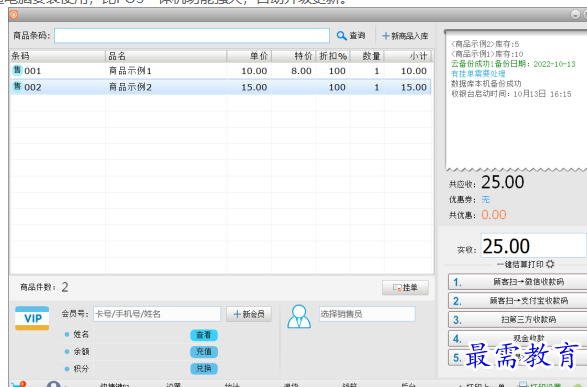Sort by the 单价 column header
587x387 pixels.
click(249, 56)
